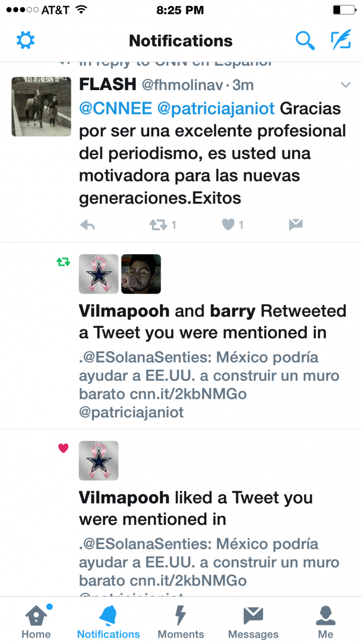
Task: Reply to FLASH's tweet
Action: [x=87, y=225]
